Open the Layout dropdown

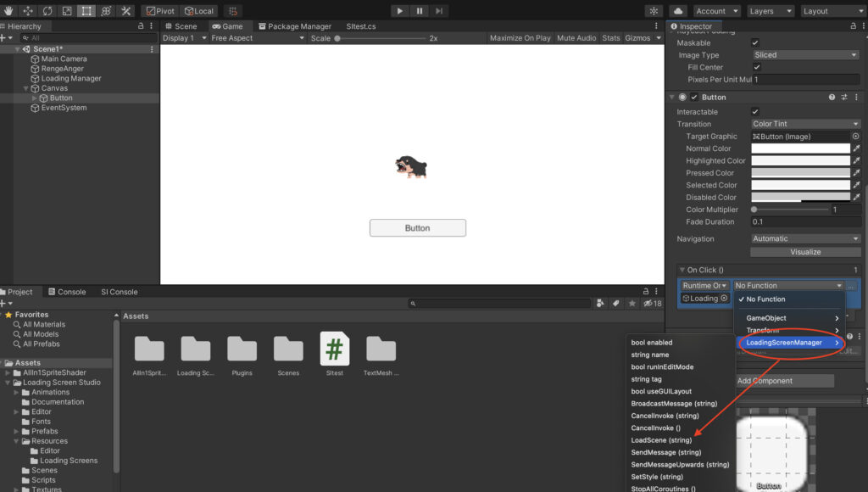point(832,11)
